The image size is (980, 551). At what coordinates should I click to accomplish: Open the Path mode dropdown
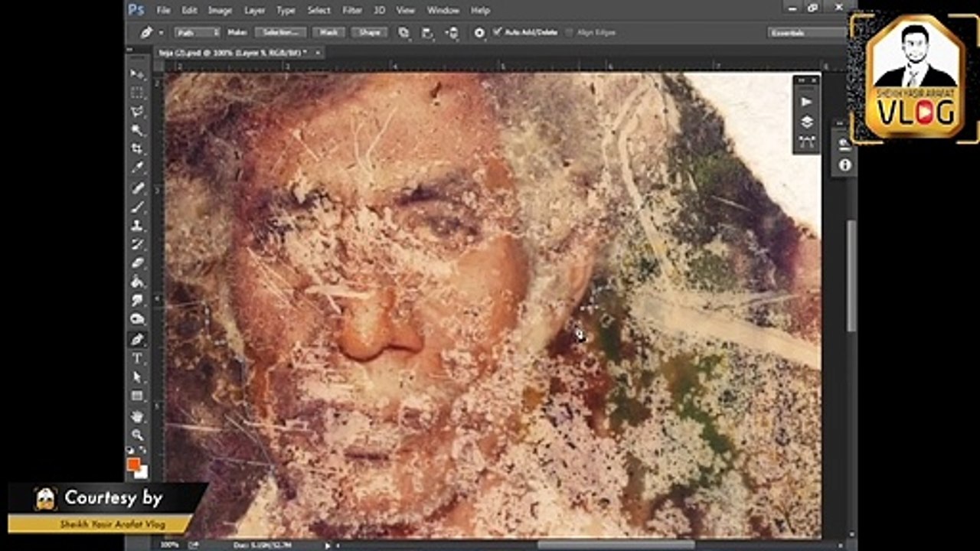tap(198, 32)
